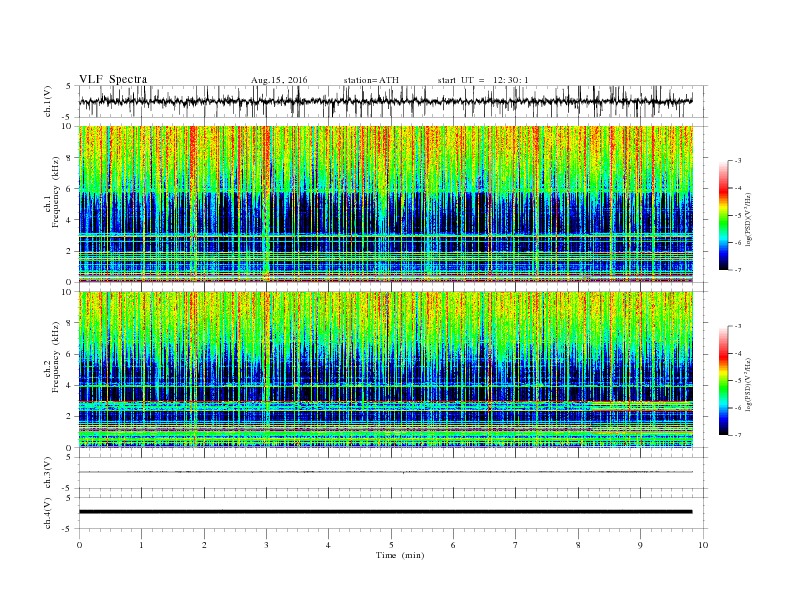Click the "station=ATH" header label
Image resolution: width=792 pixels, height=612 pixels.
(371, 80)
